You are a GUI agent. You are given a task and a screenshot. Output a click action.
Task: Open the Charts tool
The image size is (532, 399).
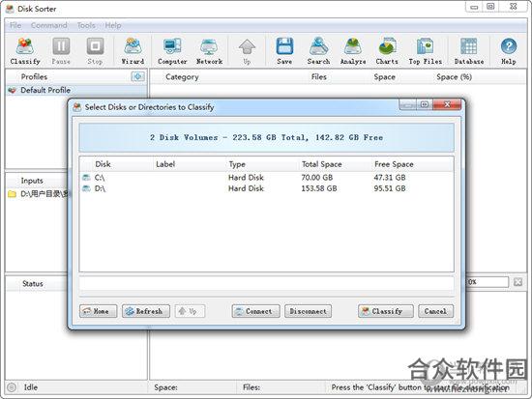pos(387,51)
